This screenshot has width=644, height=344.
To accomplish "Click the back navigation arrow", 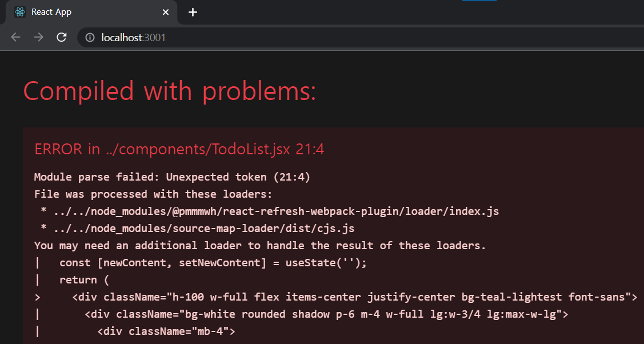I will coord(15,37).
